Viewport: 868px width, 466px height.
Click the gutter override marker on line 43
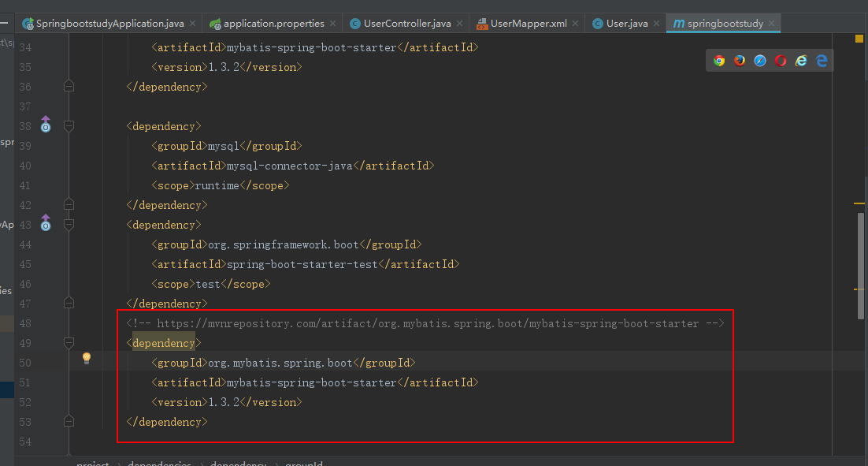pyautogui.click(x=46, y=222)
